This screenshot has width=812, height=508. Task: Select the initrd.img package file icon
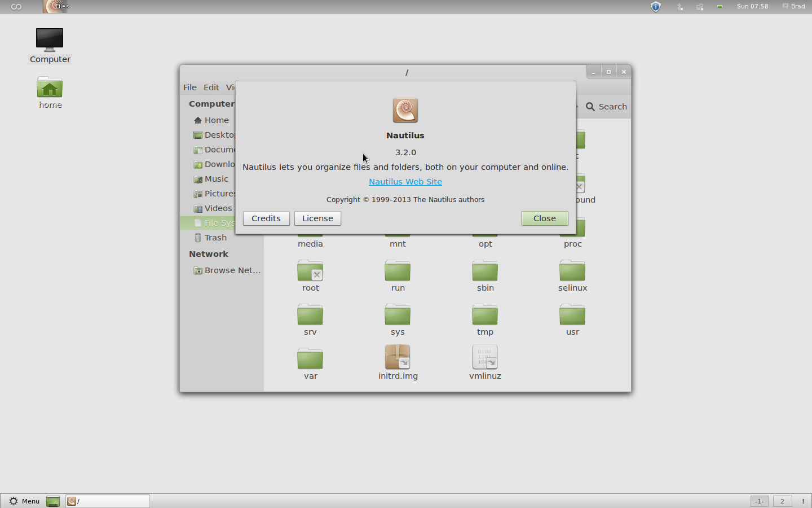tap(398, 357)
